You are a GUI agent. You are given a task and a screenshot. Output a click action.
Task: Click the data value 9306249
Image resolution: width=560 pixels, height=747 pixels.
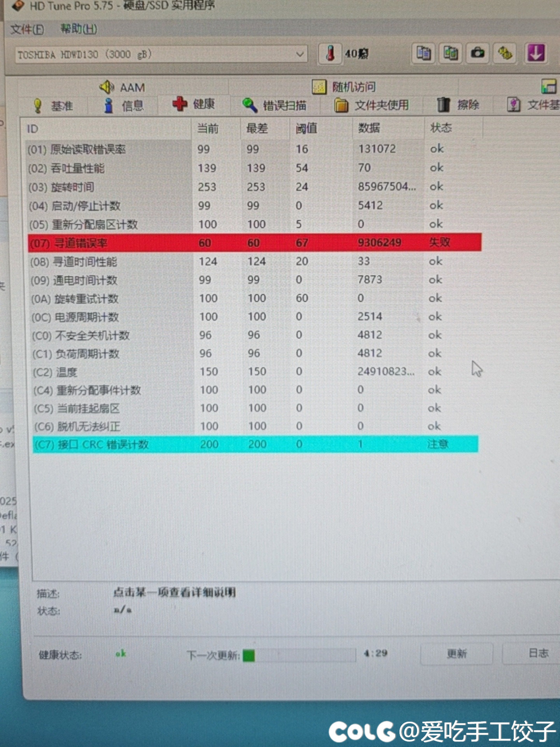(380, 242)
